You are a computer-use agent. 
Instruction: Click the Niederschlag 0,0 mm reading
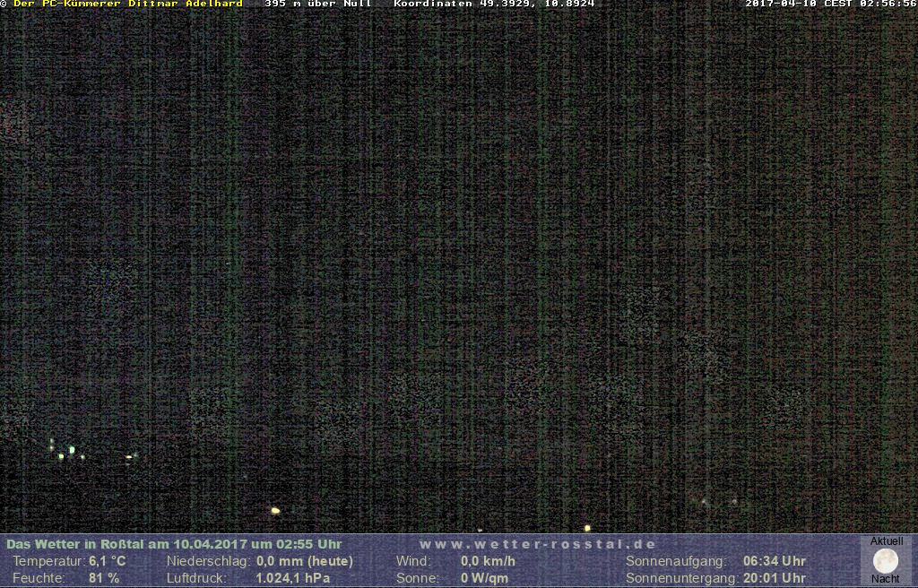[305, 561]
